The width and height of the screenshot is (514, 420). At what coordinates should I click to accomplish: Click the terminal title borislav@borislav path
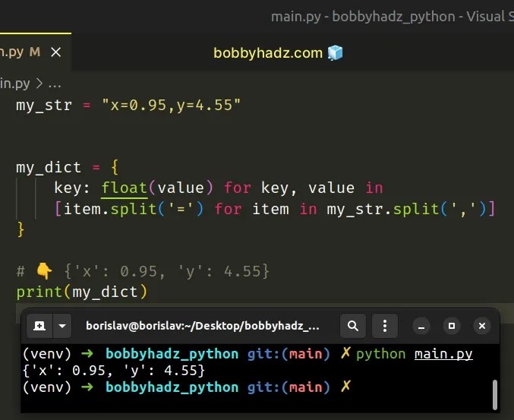pos(202,326)
